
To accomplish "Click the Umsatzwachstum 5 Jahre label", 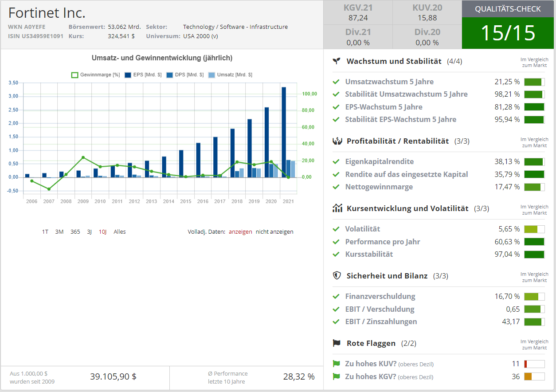I will click(389, 82).
